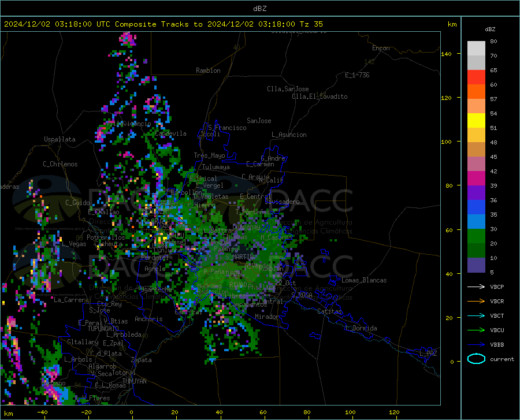Click the 'VBCP' legend label
520x420 pixels.
pyautogui.click(x=497, y=287)
